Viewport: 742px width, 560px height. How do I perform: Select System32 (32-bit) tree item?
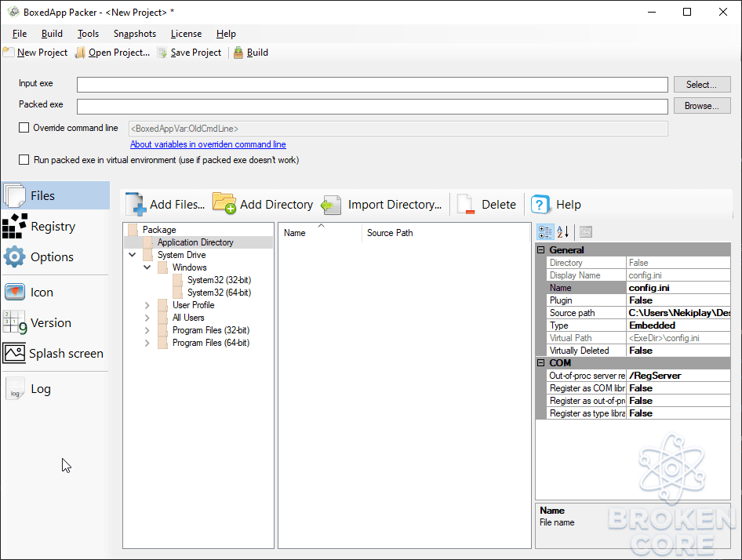pos(219,280)
